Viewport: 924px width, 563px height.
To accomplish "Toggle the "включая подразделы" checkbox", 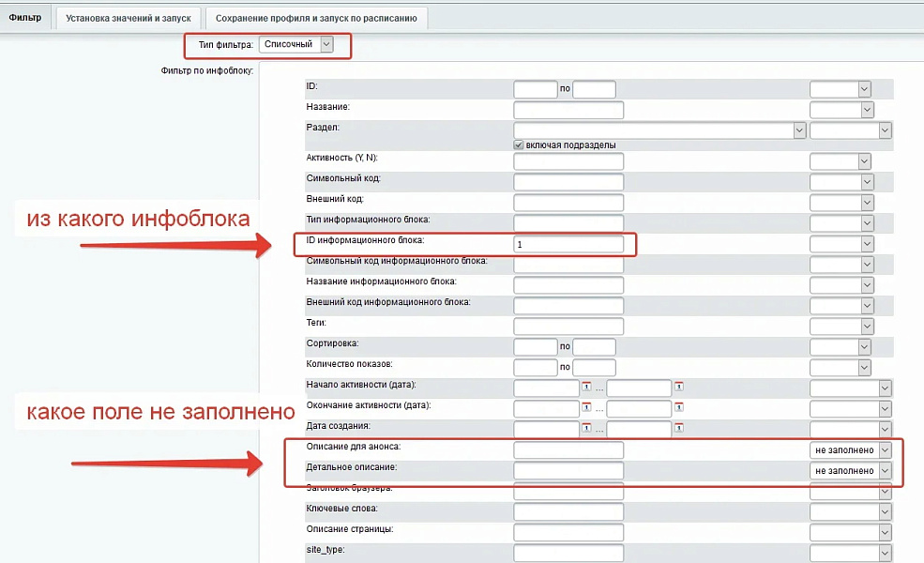I will click(518, 144).
